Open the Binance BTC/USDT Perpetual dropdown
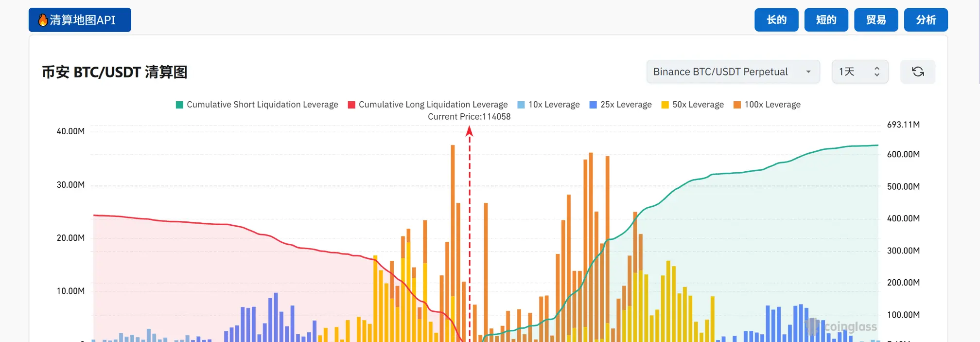The image size is (980, 342). (733, 72)
